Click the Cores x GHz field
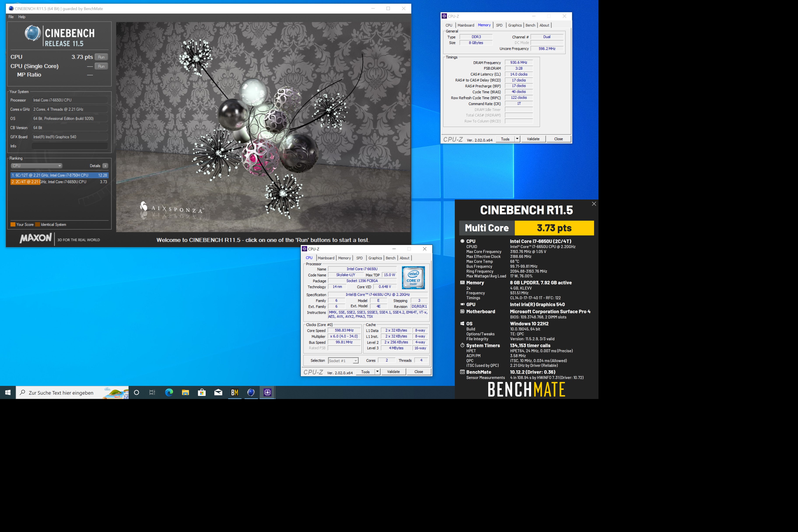798x532 pixels. tap(70, 109)
